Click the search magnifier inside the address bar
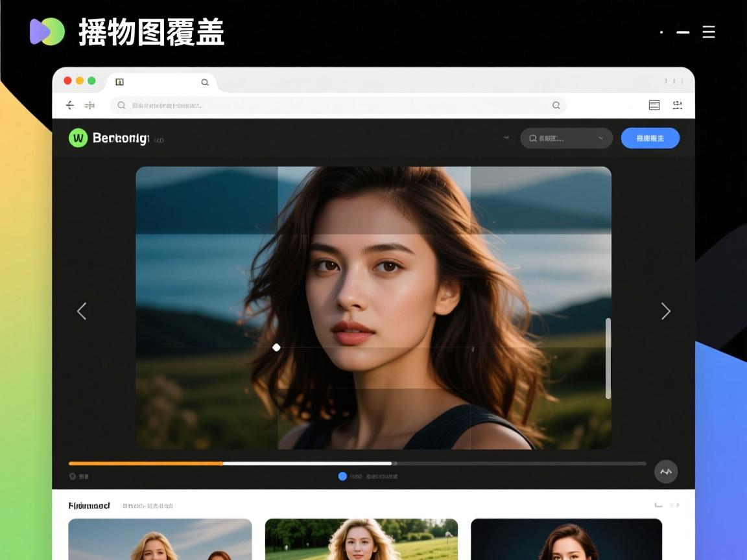This screenshot has height=560, width=747. pos(121,105)
